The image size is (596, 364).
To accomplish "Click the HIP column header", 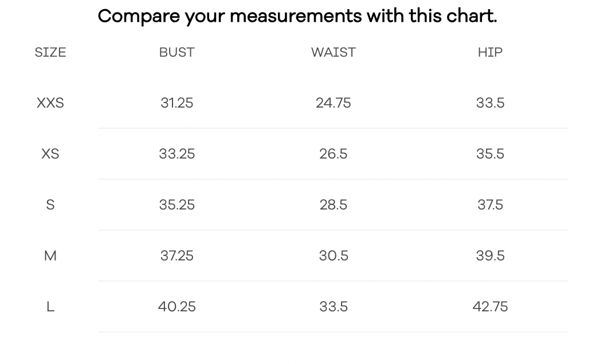I will coord(490,53).
